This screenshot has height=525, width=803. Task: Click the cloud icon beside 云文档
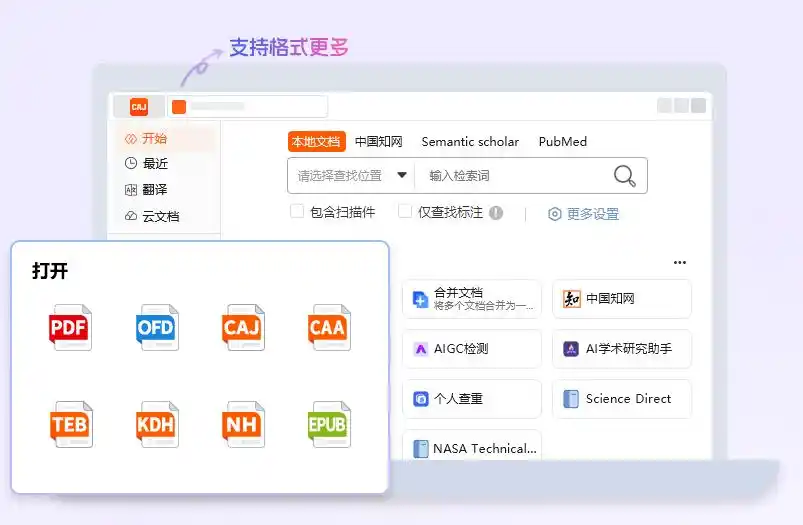pyautogui.click(x=131, y=216)
